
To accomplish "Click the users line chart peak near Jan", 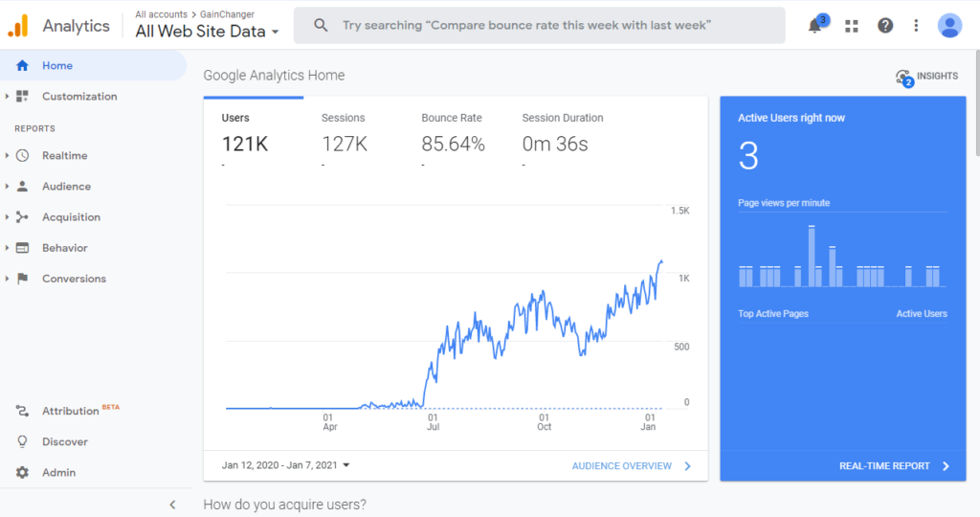I will [660, 261].
